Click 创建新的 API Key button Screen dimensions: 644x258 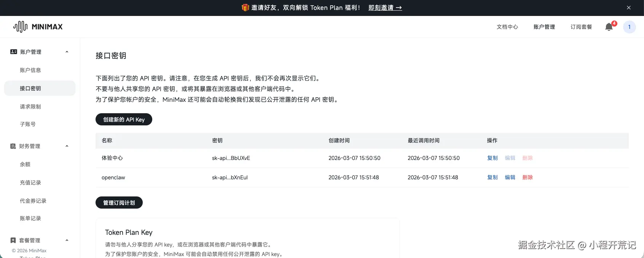pyautogui.click(x=124, y=119)
